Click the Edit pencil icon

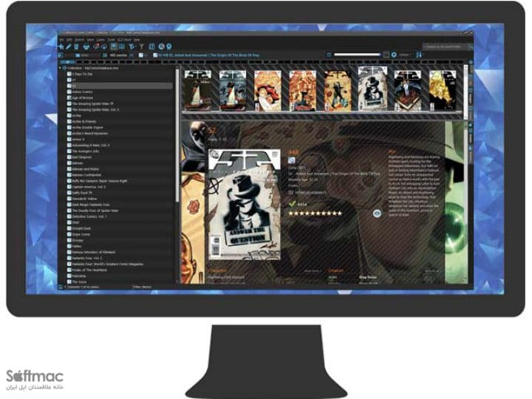[69, 47]
